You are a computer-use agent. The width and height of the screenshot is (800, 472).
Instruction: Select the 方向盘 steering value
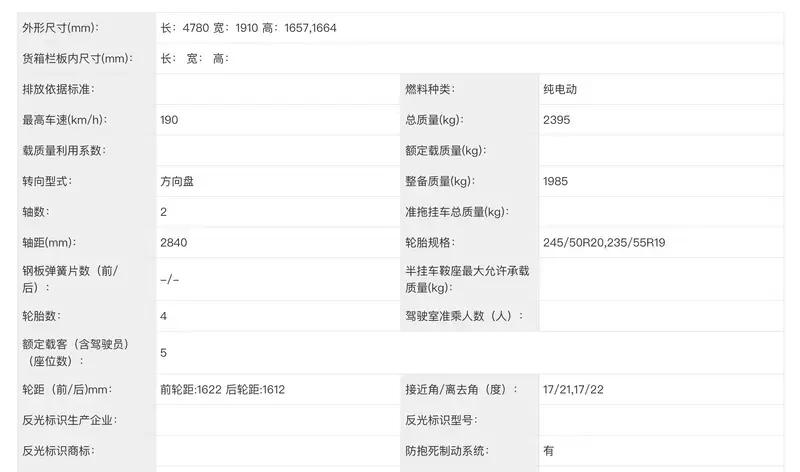(177, 182)
